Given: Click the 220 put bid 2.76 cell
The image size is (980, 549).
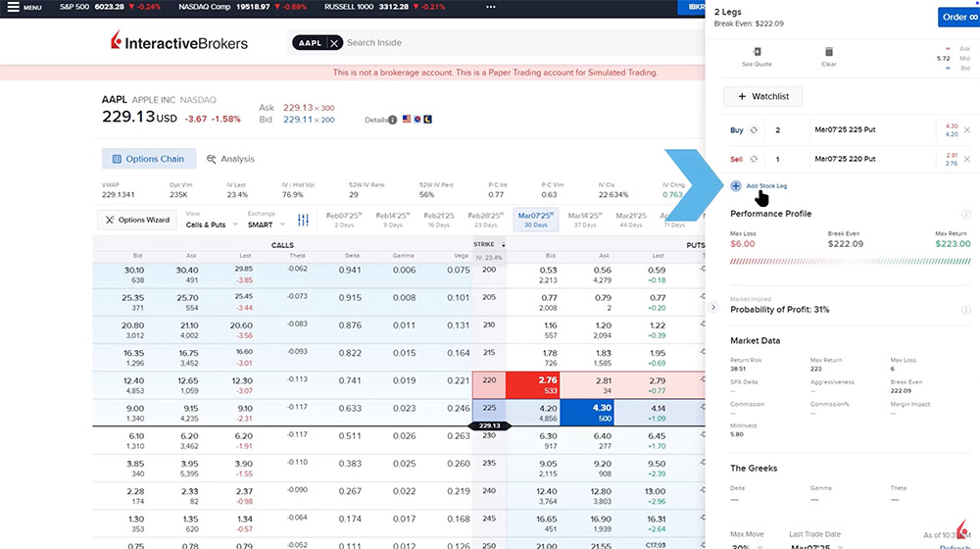Looking at the screenshot, I should pyautogui.click(x=532, y=385).
